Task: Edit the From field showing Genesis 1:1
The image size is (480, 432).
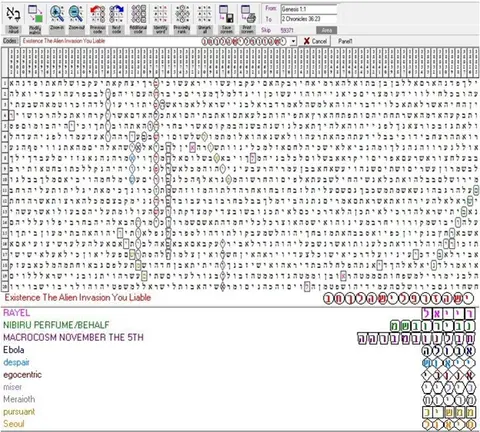Action: tap(309, 9)
